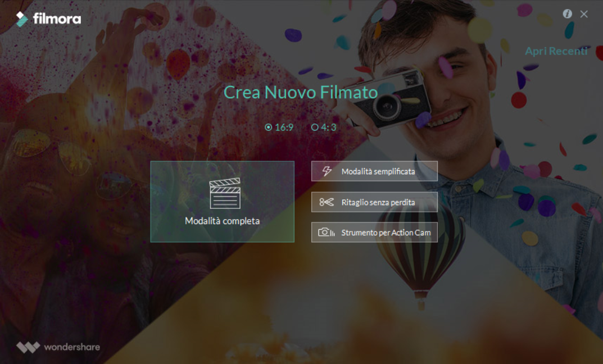Viewport: 603px width, 364px height.
Task: Open Modalità completa mode
Action: point(223,202)
